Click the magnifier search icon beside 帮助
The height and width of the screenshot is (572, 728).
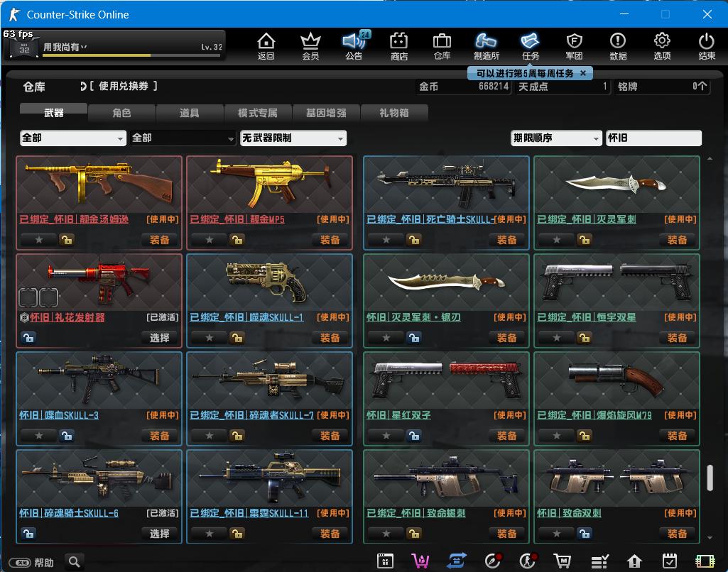click(x=75, y=562)
